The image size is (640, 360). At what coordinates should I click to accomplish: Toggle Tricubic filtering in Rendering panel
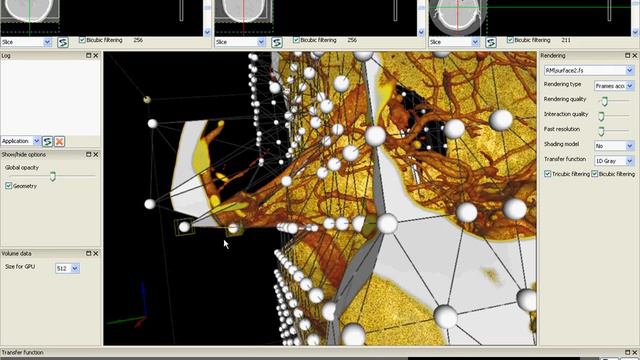[548, 174]
